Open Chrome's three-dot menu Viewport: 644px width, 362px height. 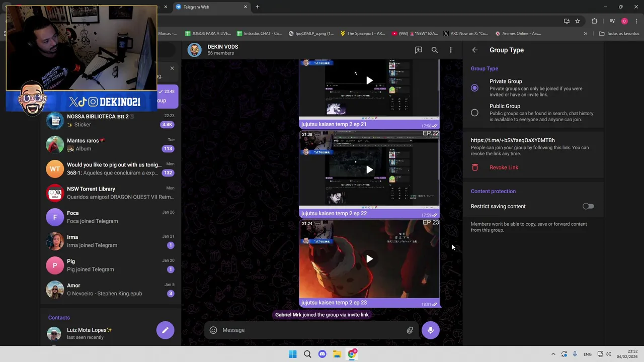635,21
